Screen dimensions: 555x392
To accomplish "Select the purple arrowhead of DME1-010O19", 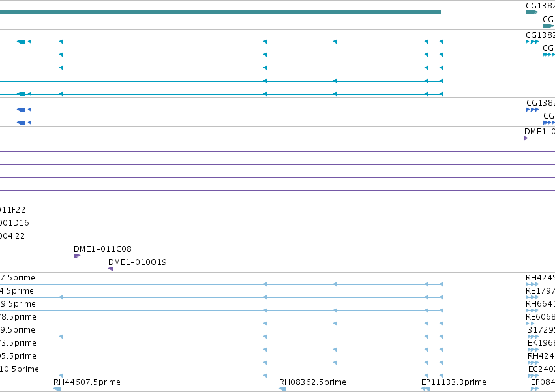I will 110,269.
